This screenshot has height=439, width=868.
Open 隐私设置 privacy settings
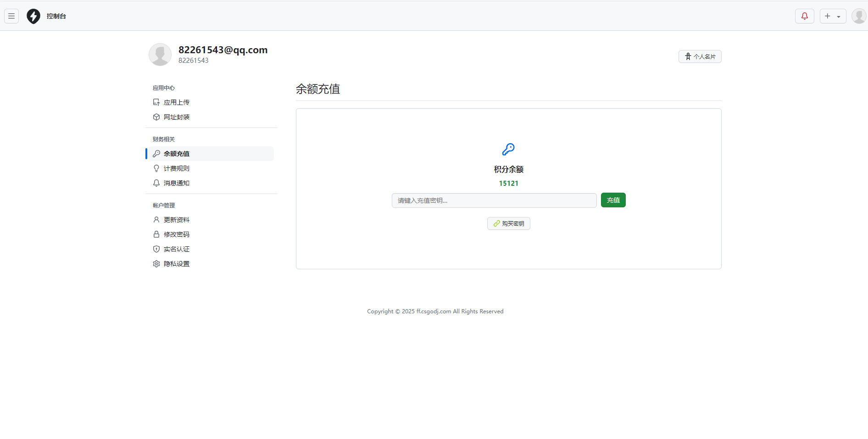(177, 264)
